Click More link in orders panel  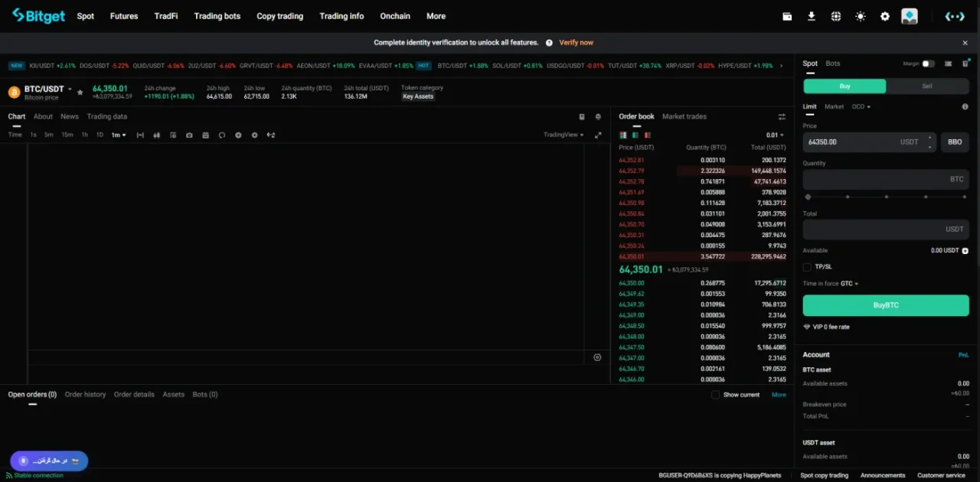tap(779, 395)
